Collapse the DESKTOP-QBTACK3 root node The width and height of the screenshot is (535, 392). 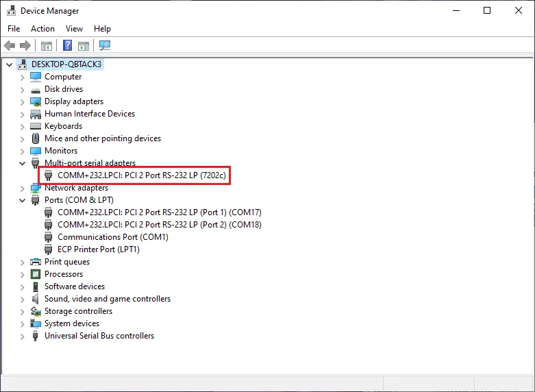click(10, 64)
